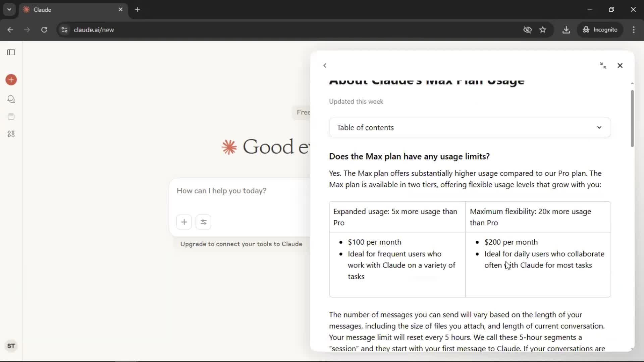Click 'Upgrade to connect your tools to Claude'
Image resolution: width=644 pixels, height=362 pixels.
pyautogui.click(x=241, y=244)
